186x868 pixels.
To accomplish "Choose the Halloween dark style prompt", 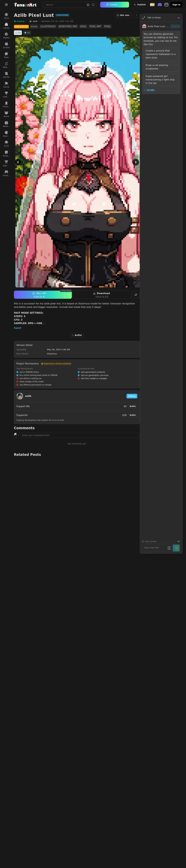I will (x=161, y=54).
